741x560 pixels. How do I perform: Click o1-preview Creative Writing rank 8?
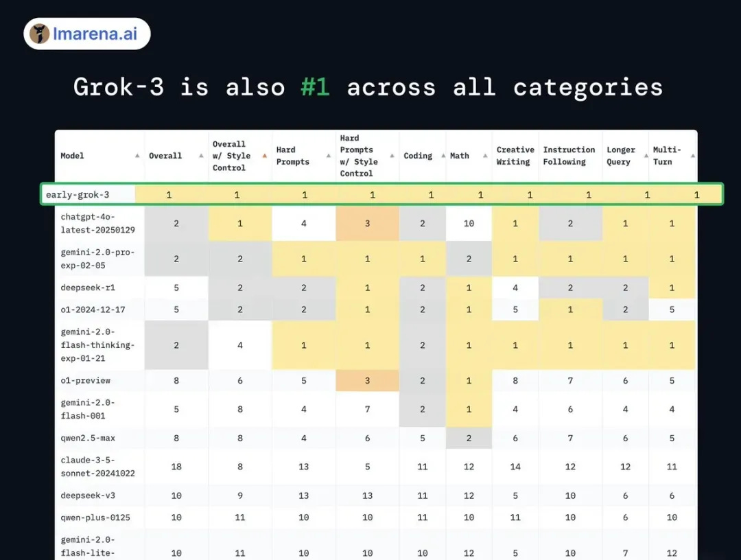tap(515, 380)
